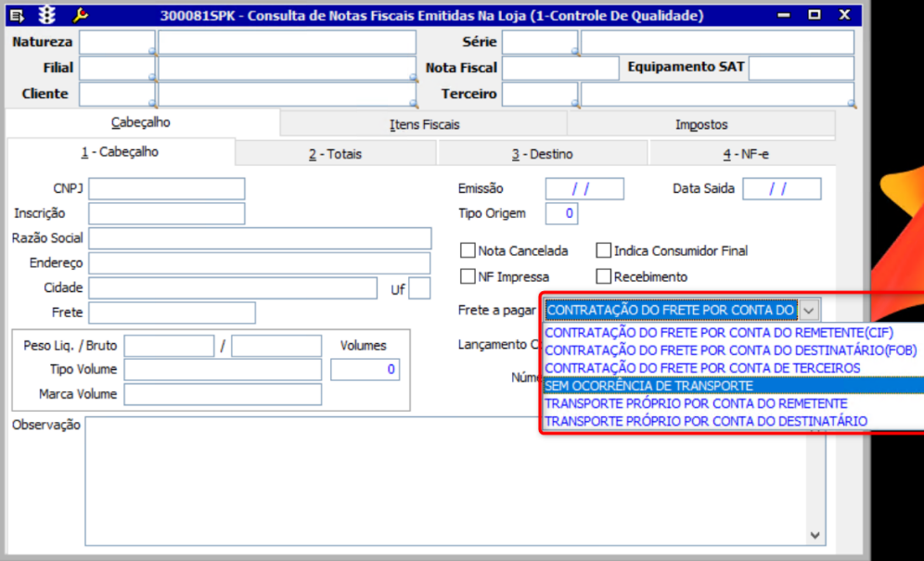Click the Peso Bruto input field

coord(276,346)
